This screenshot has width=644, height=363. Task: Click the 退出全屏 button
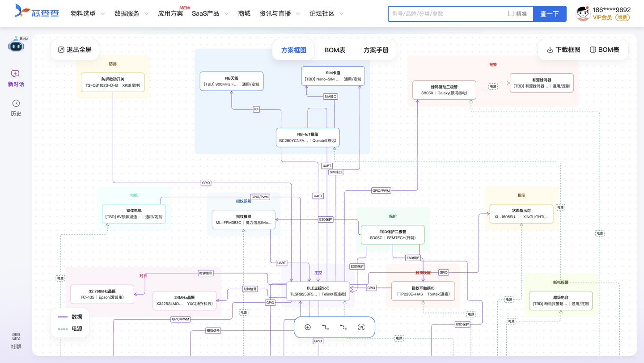tap(75, 50)
